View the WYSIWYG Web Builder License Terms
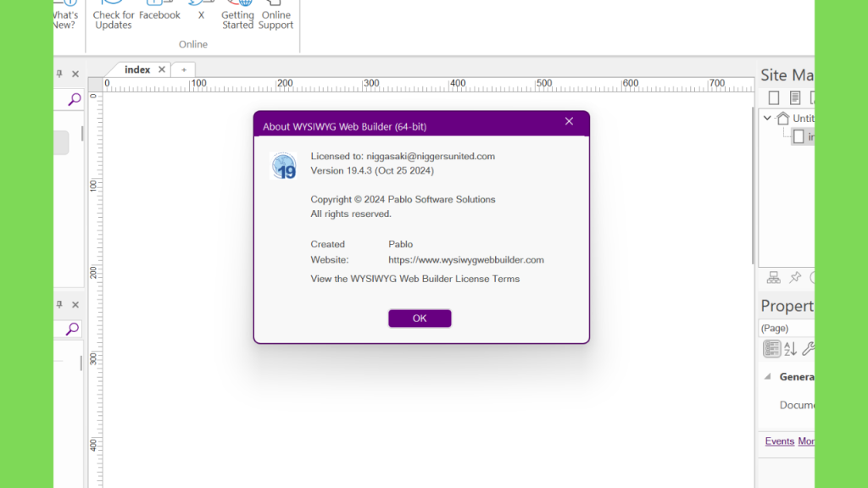The height and width of the screenshot is (488, 868). [x=415, y=279]
